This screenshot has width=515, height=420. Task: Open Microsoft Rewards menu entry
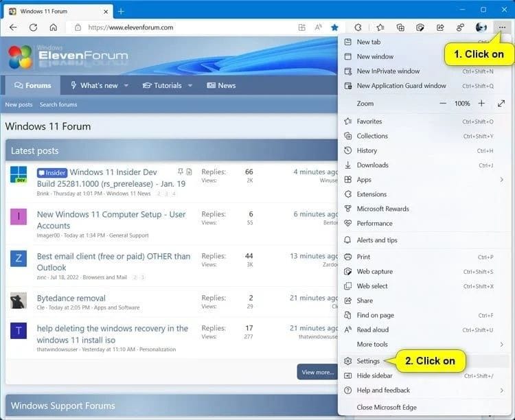tap(424, 209)
